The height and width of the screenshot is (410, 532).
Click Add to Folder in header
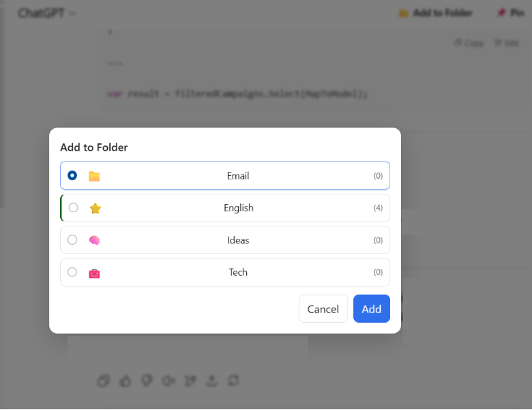pos(435,13)
